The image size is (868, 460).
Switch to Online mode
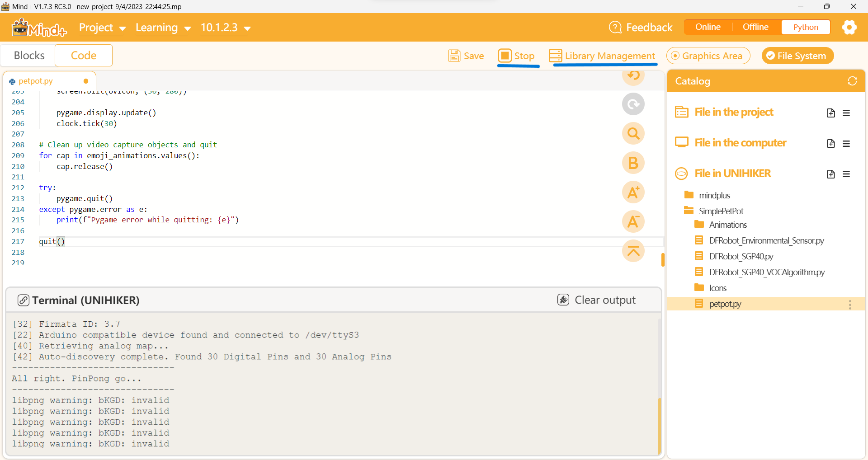tap(708, 27)
